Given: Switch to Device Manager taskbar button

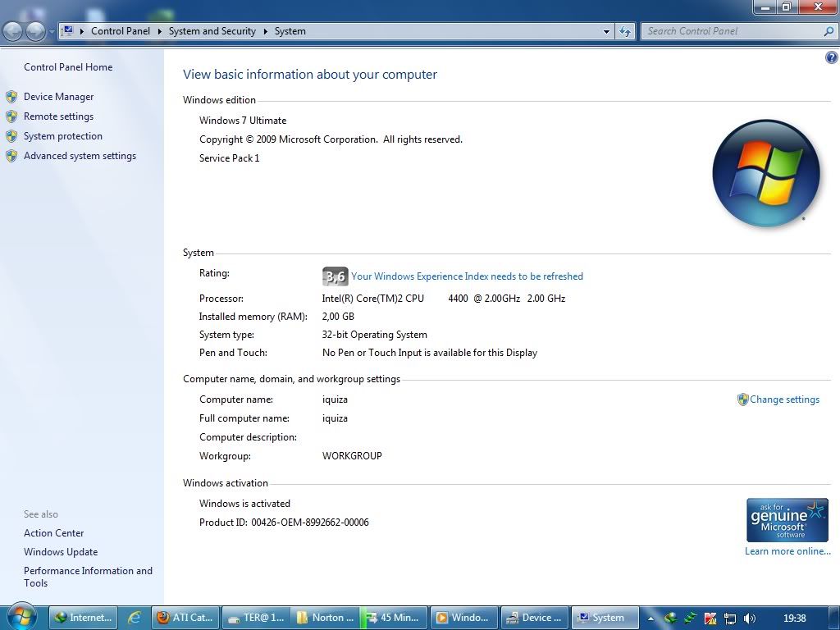Looking at the screenshot, I should pyautogui.click(x=534, y=618).
